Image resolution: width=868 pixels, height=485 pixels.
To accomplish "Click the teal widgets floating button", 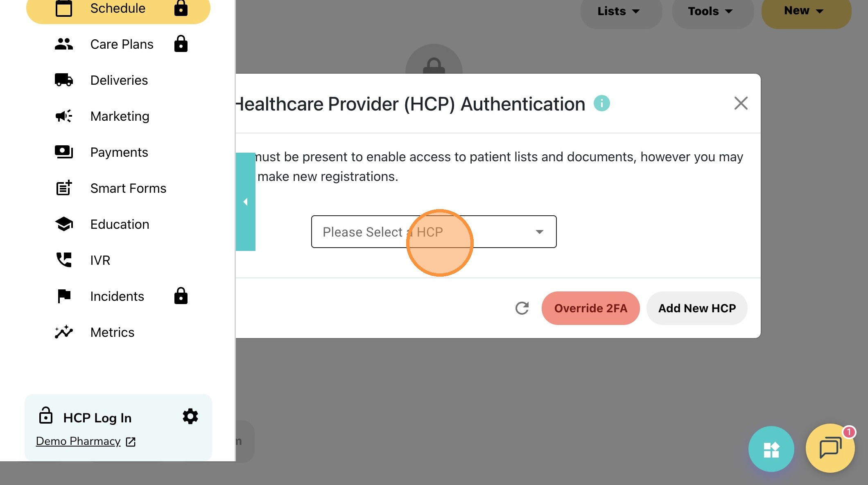I will coord(771,449).
